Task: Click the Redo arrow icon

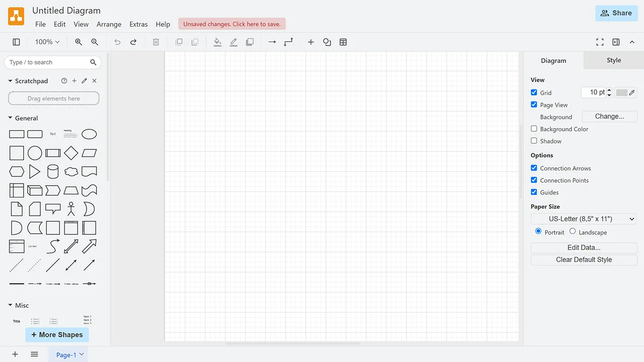Action: pyautogui.click(x=133, y=42)
